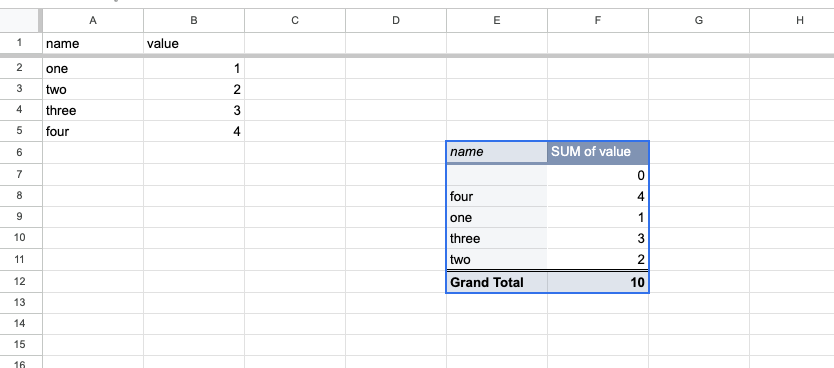Select pivot row label 'one'
Viewport: 834px width, 368px height.
(497, 218)
